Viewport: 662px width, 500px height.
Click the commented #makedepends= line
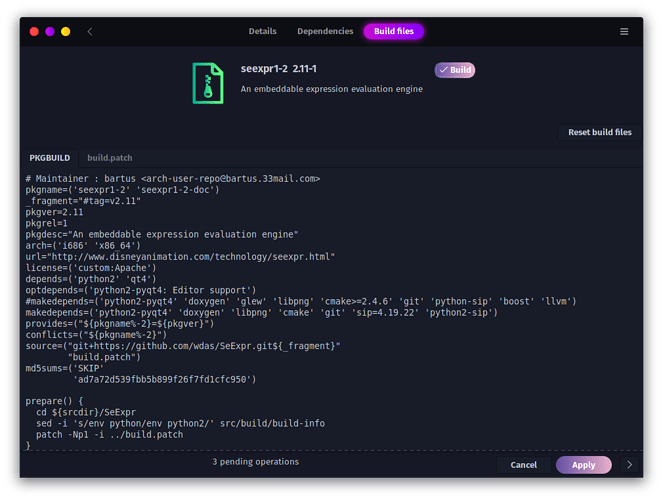click(x=301, y=301)
